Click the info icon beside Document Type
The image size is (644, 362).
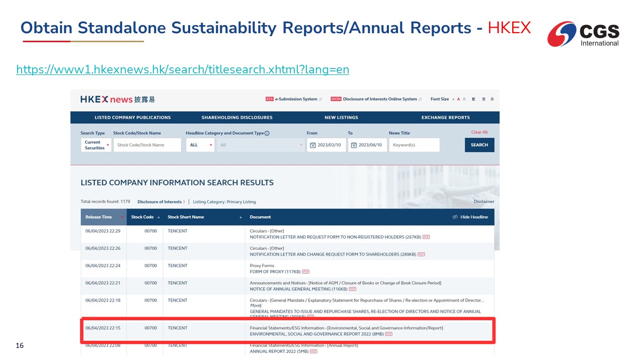[x=267, y=133]
